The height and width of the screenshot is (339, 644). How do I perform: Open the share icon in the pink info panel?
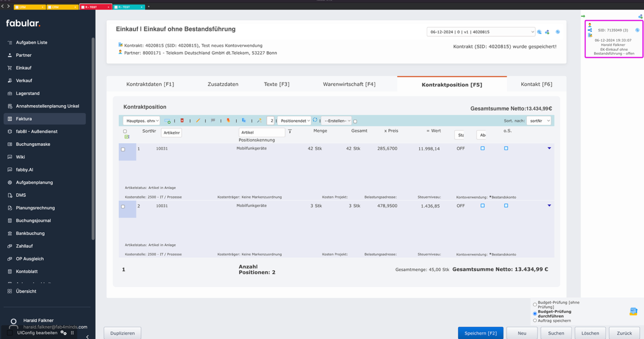point(590,30)
